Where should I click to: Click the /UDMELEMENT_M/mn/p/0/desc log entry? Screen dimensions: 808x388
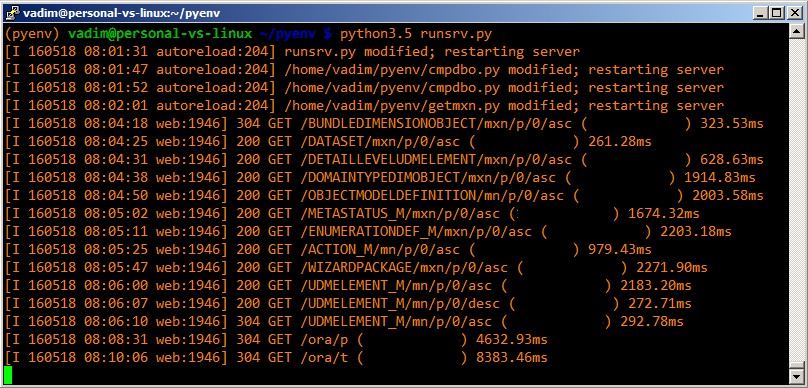tap(348, 304)
